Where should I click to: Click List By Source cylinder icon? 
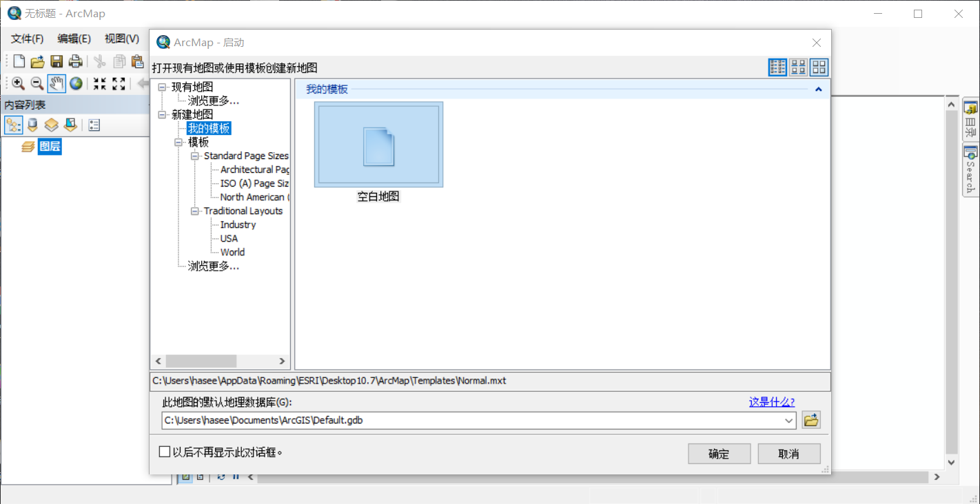[x=32, y=125]
